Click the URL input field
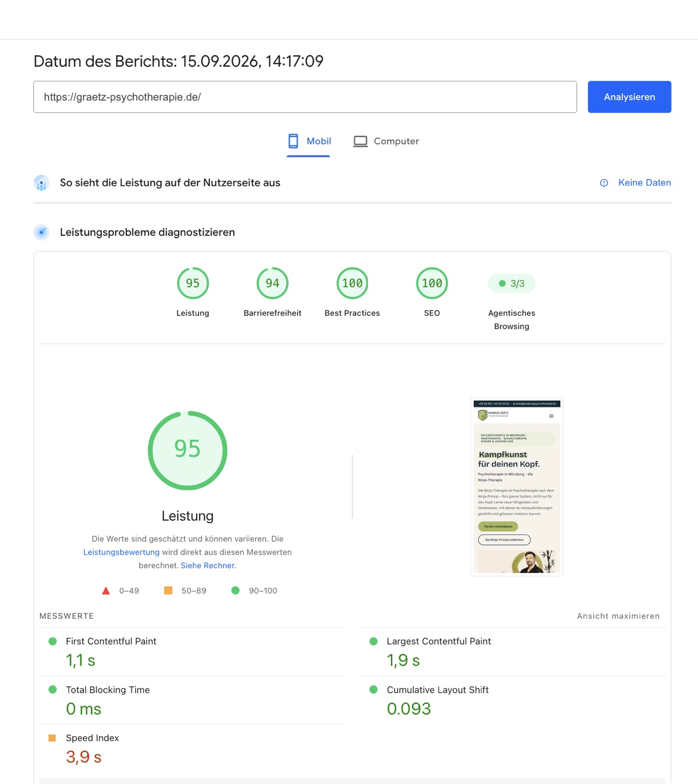 305,97
